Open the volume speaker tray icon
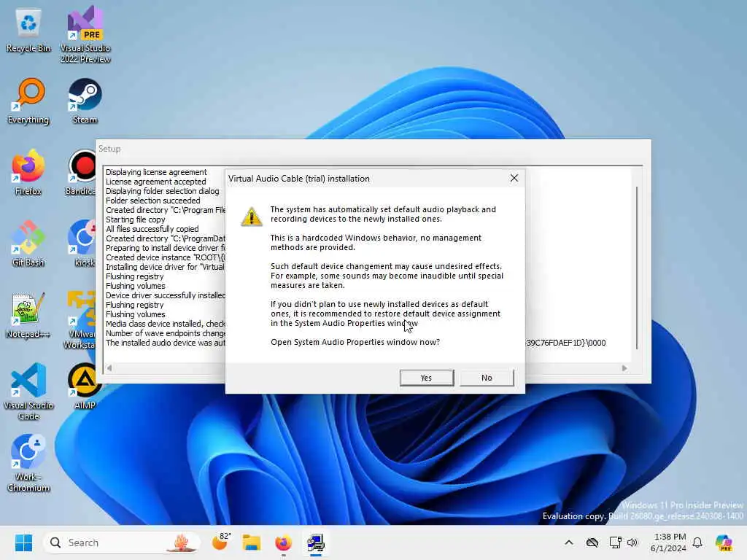 click(x=632, y=542)
